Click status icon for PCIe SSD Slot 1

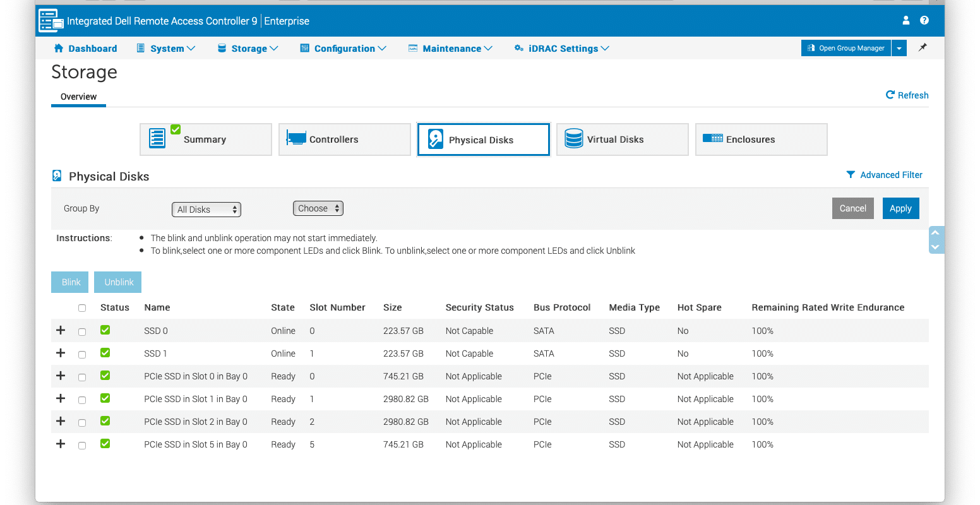(105, 398)
